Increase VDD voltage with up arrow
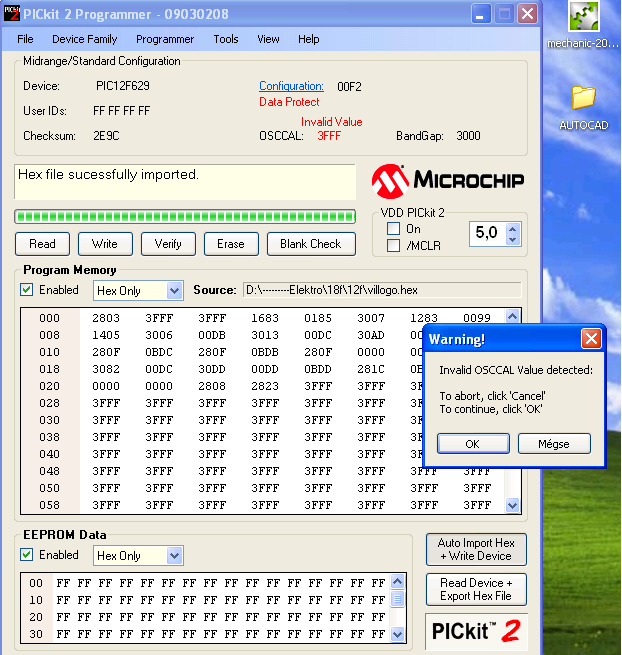The image size is (622, 655). coord(513,228)
